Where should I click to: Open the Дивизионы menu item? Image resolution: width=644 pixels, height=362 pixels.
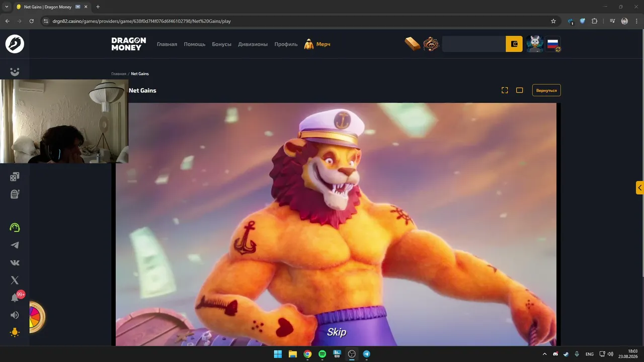click(x=253, y=44)
